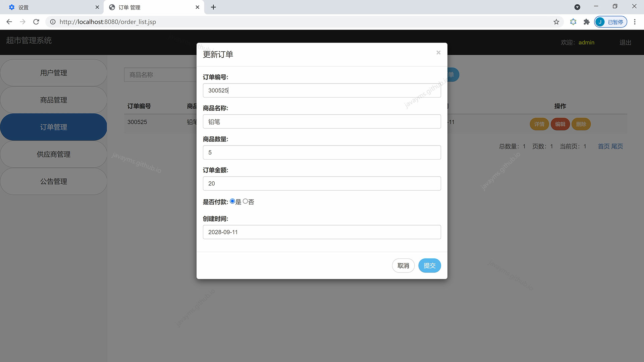Click the profile 已暂停 avatar button
Viewport: 644px width, 362px height.
pos(610,22)
